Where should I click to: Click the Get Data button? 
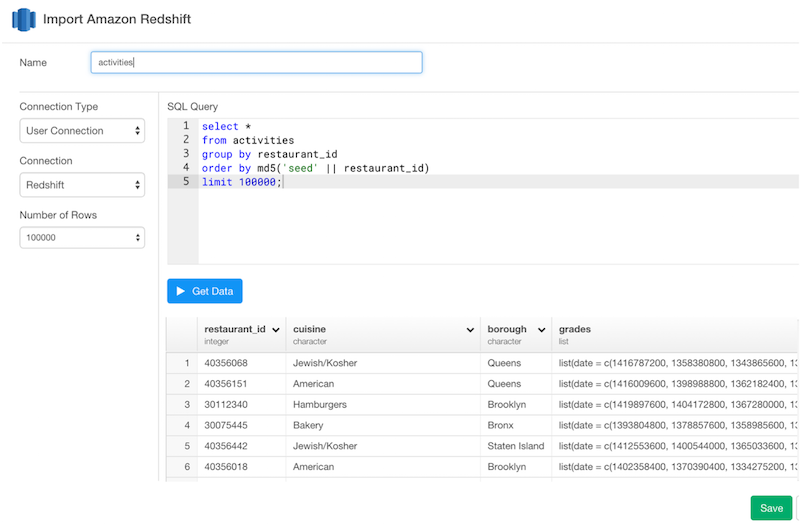205,291
